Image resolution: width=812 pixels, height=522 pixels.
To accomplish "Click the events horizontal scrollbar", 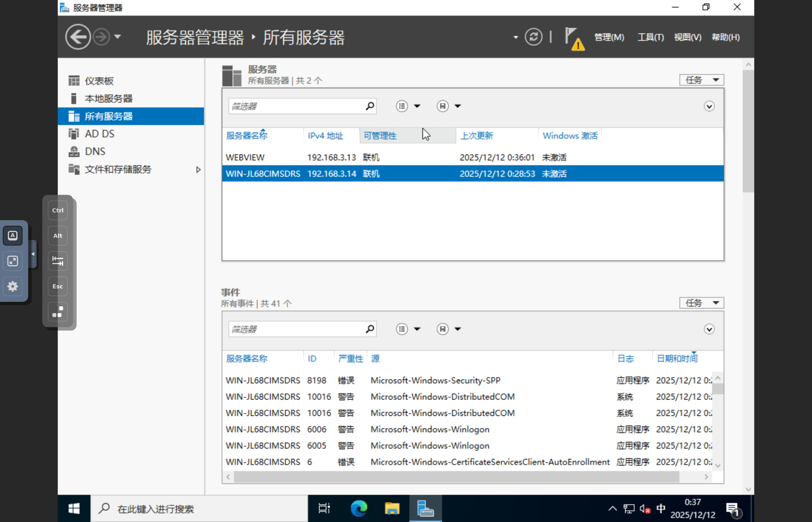I will pos(456,477).
